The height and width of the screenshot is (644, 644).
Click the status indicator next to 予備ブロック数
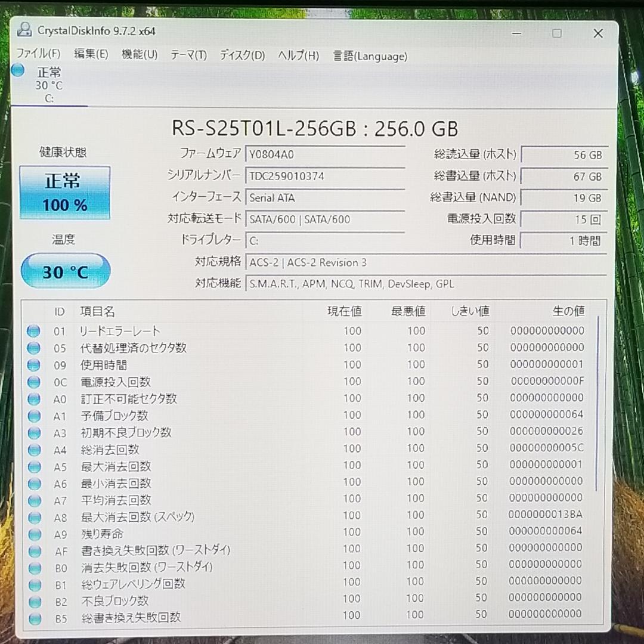[33, 414]
